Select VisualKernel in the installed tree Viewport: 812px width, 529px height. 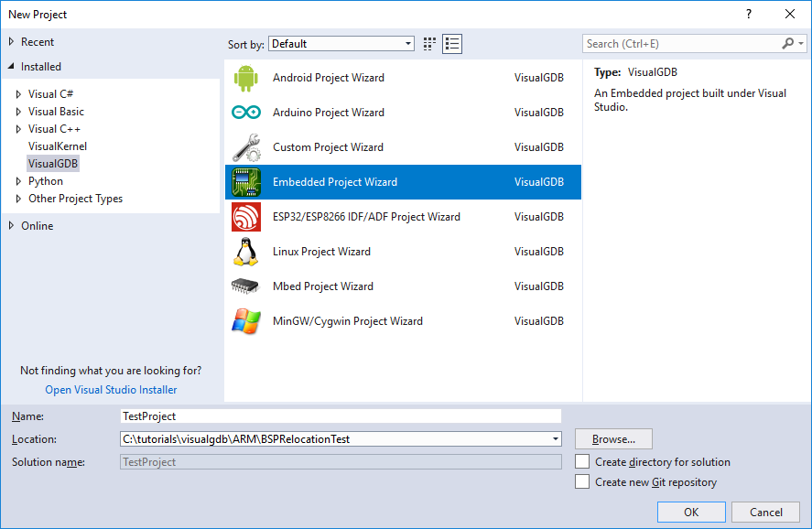[x=58, y=146]
